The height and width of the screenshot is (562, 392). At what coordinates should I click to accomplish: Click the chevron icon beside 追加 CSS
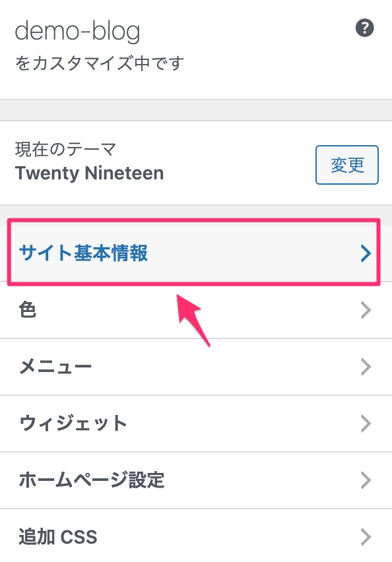366,536
